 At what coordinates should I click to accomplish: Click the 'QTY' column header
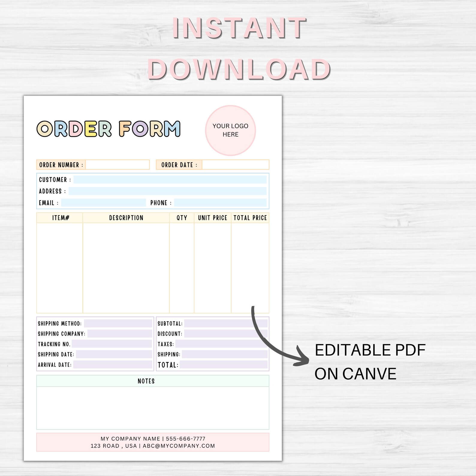pos(182,218)
